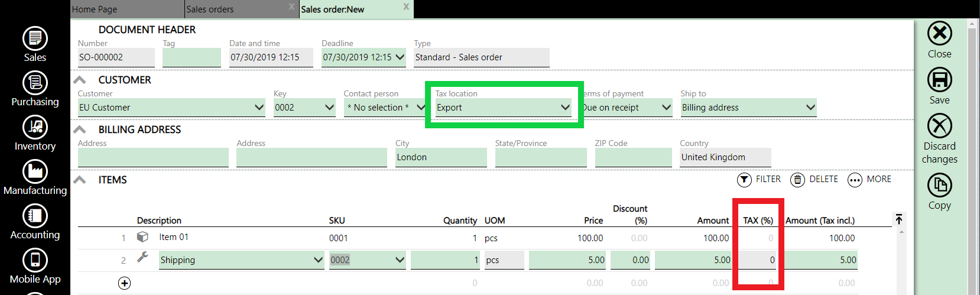
Task: Collapse the CUSTOMER section
Action: click(80, 80)
